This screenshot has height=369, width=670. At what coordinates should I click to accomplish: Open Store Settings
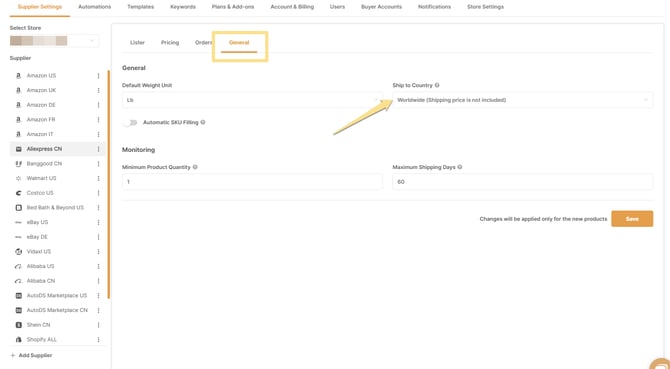click(x=485, y=7)
